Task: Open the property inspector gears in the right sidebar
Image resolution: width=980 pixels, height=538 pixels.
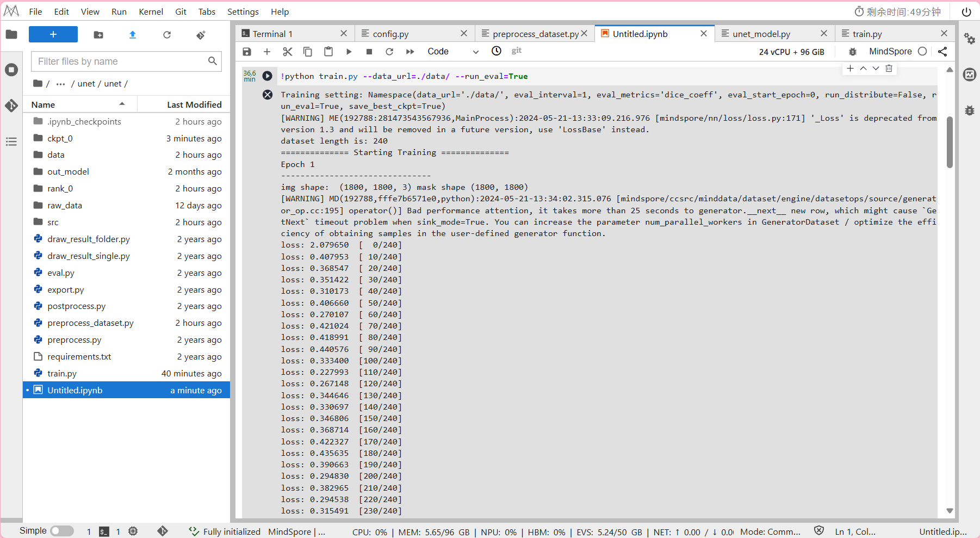Action: [970, 39]
